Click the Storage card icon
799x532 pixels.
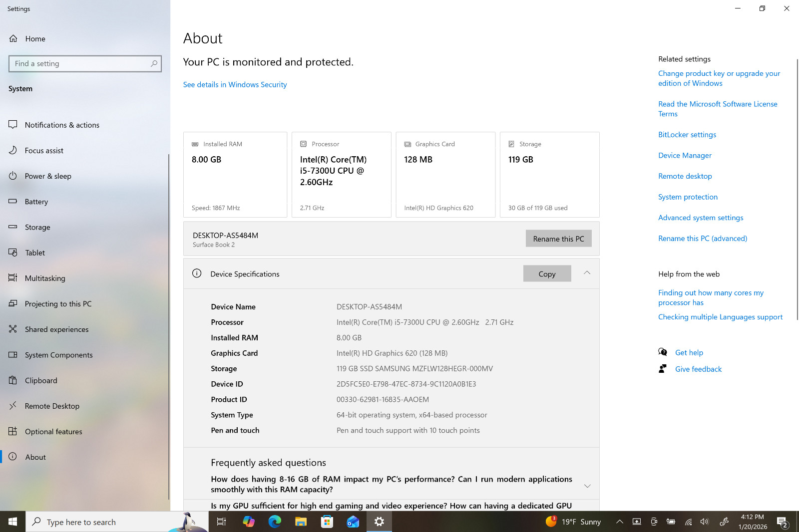[x=511, y=144]
